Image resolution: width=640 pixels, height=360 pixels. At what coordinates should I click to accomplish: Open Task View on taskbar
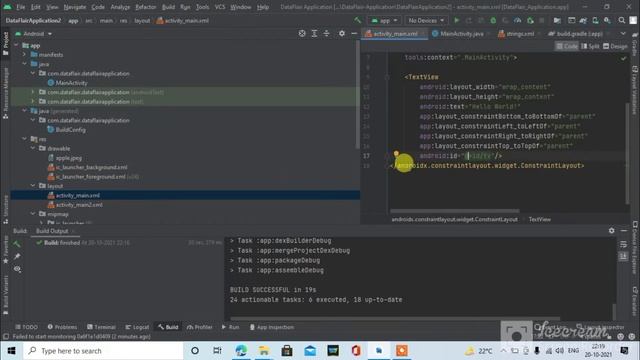pos(217,351)
